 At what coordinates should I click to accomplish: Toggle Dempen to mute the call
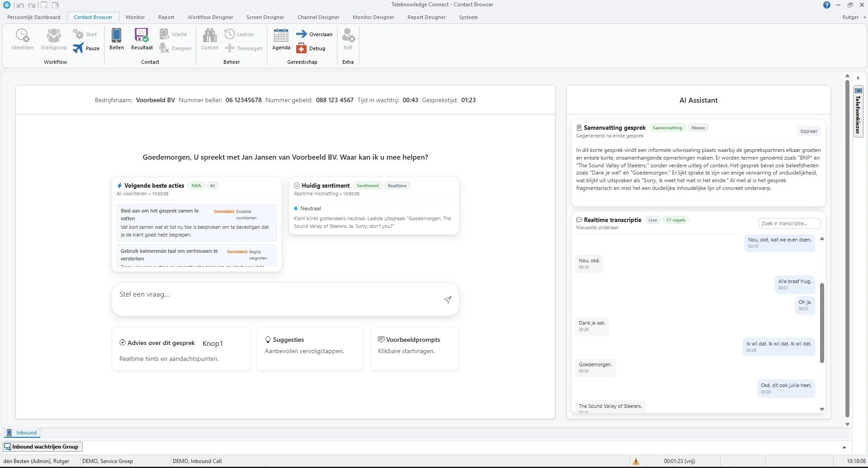coord(163,47)
